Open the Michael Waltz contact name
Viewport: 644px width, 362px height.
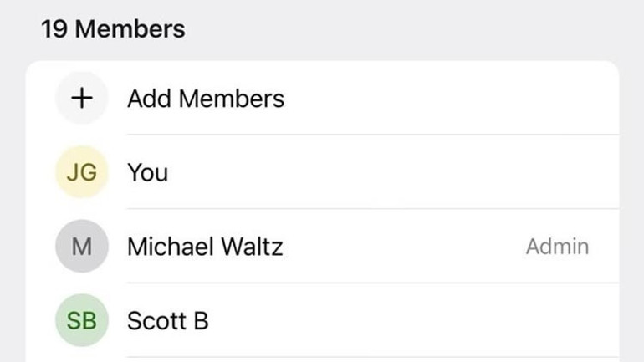pos(205,247)
